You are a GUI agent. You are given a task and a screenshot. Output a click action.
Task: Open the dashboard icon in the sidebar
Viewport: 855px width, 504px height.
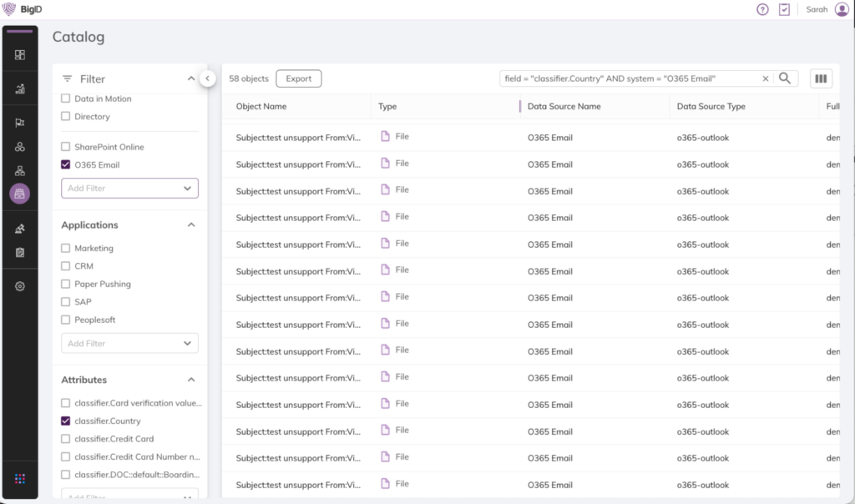point(20,55)
